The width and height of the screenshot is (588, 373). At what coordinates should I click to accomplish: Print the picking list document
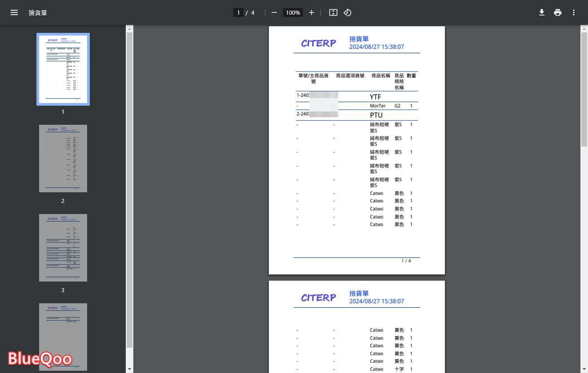point(558,12)
